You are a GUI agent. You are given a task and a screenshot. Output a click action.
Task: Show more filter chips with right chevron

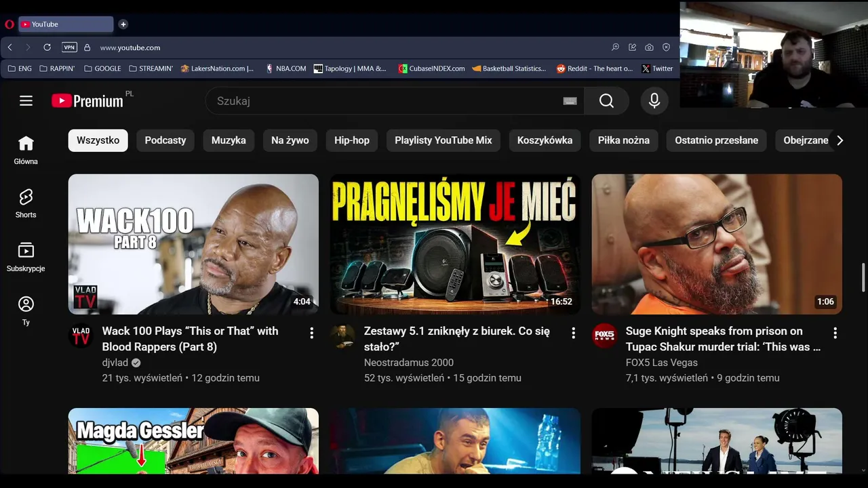pyautogui.click(x=840, y=140)
